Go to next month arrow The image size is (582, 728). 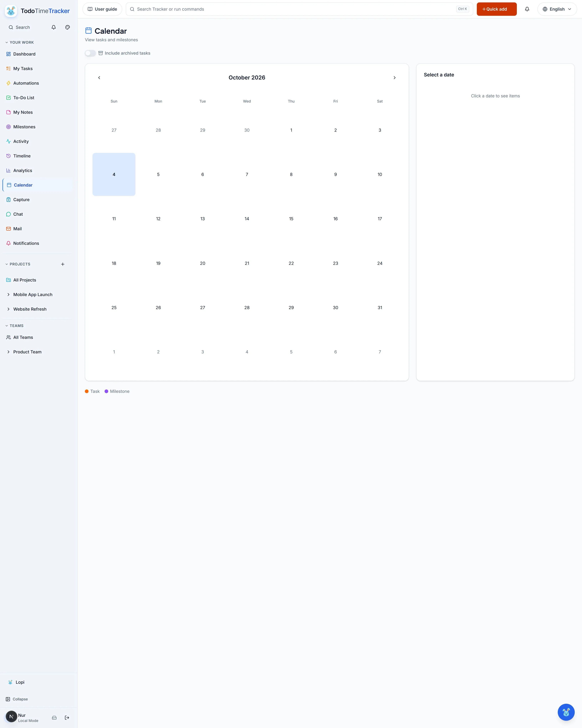pos(394,78)
